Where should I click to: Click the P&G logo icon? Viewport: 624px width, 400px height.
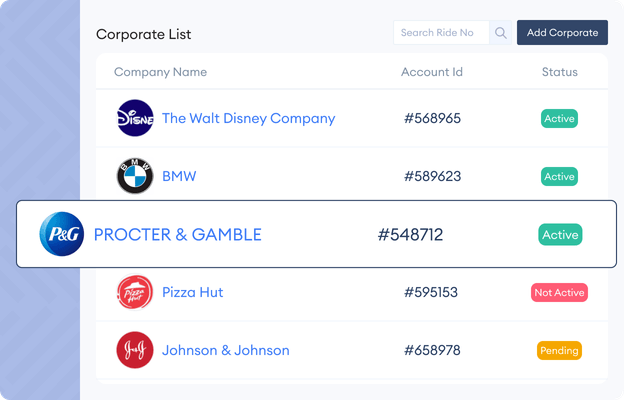pyautogui.click(x=62, y=234)
